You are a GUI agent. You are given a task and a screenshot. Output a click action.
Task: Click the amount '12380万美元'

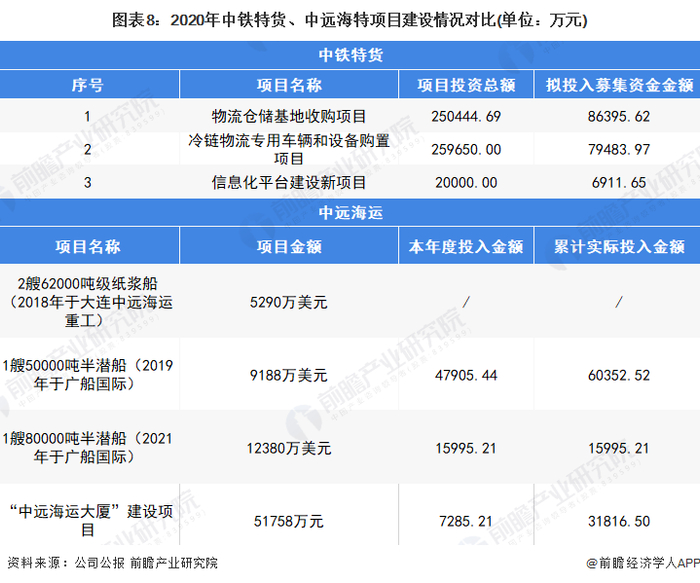coord(289,448)
